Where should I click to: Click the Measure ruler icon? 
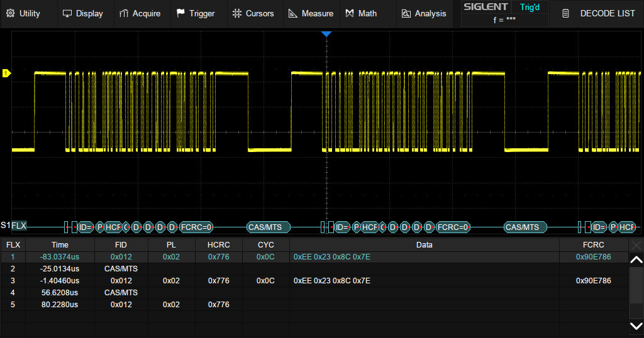click(292, 13)
